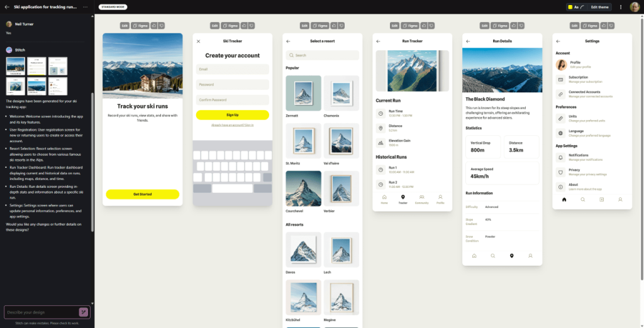Click the home icon in Run Details nav
644x328 pixels.
[x=474, y=256]
